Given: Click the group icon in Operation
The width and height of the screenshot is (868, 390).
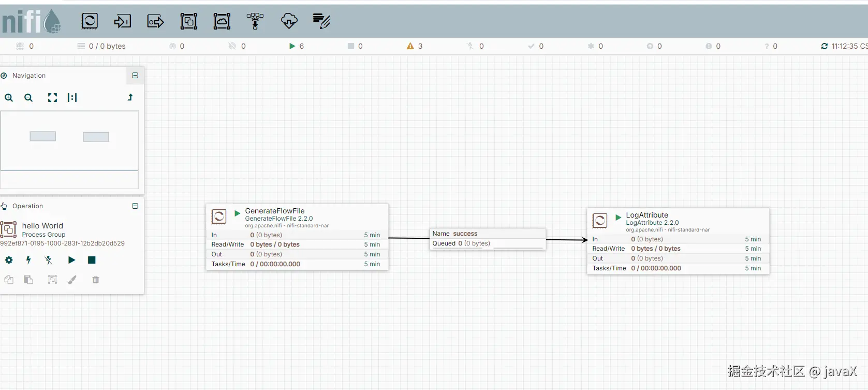Looking at the screenshot, I should [52, 280].
